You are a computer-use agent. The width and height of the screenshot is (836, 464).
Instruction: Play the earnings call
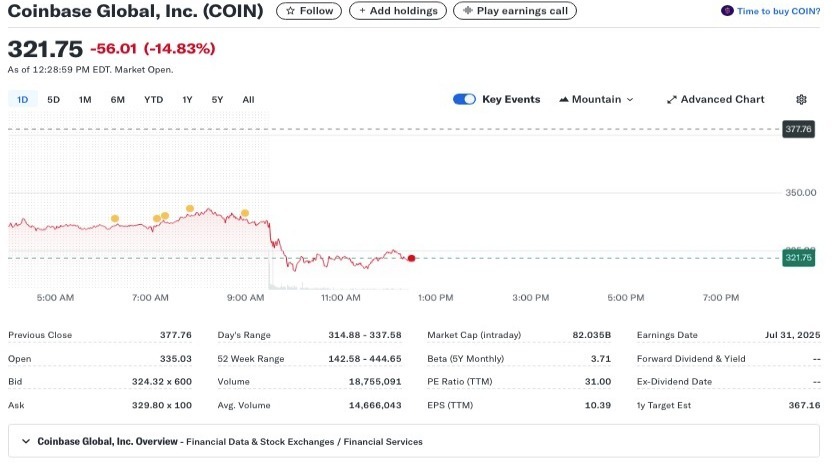click(x=515, y=11)
